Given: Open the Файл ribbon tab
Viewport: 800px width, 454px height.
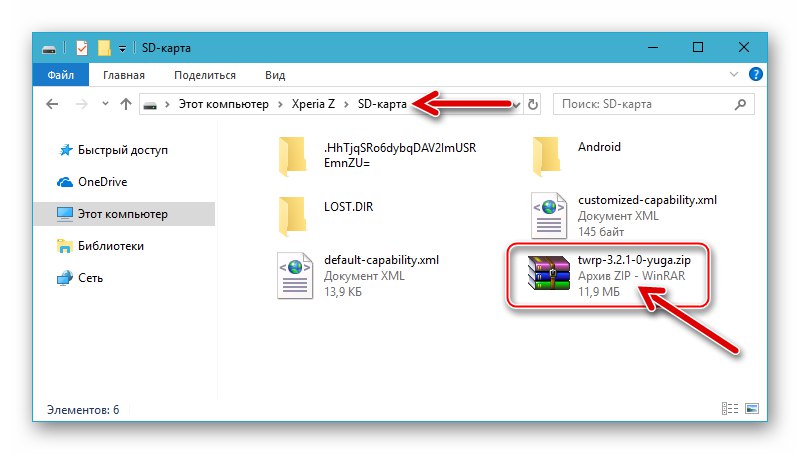Looking at the screenshot, I should (x=61, y=75).
